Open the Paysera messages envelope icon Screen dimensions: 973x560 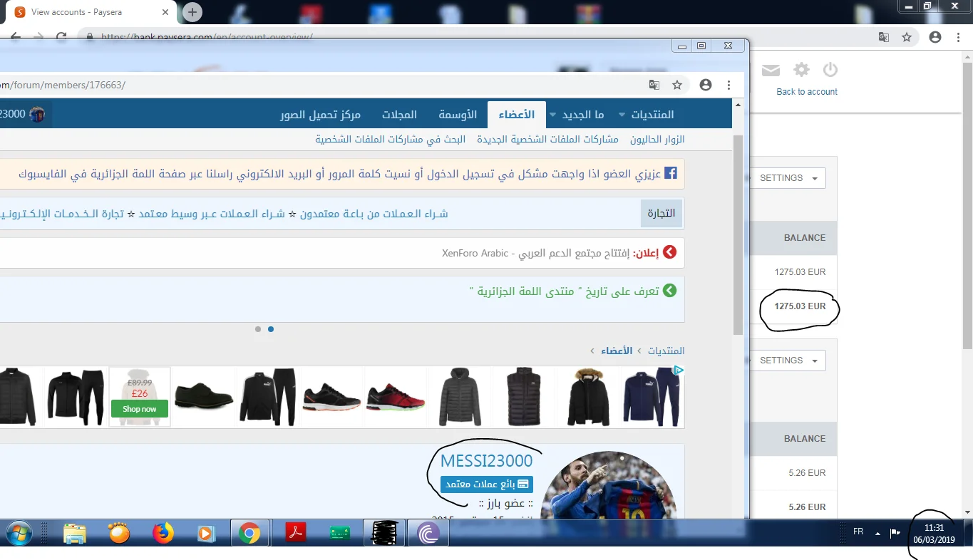click(771, 70)
